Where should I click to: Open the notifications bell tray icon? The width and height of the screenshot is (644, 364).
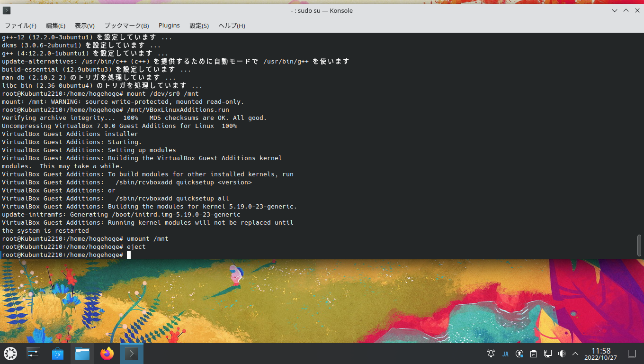coord(491,354)
